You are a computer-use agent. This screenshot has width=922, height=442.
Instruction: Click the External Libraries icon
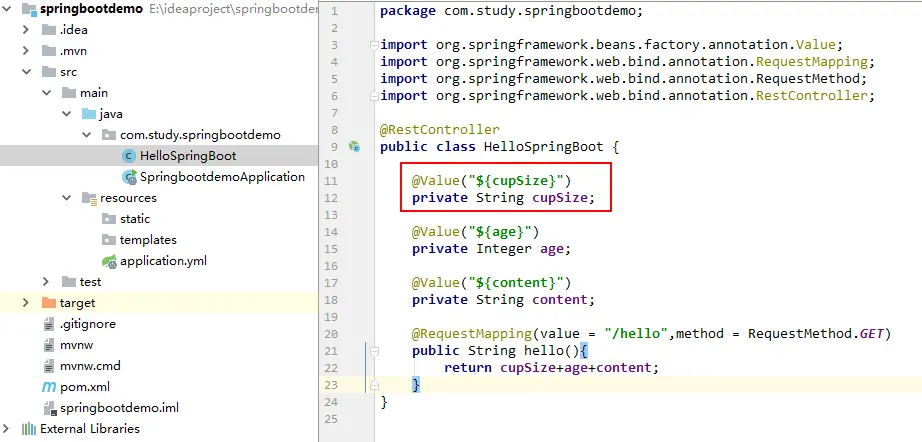[28, 428]
